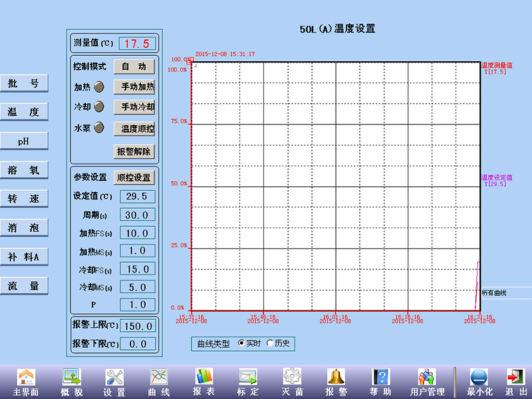Open the 设置 settings tools icon

coord(114,377)
